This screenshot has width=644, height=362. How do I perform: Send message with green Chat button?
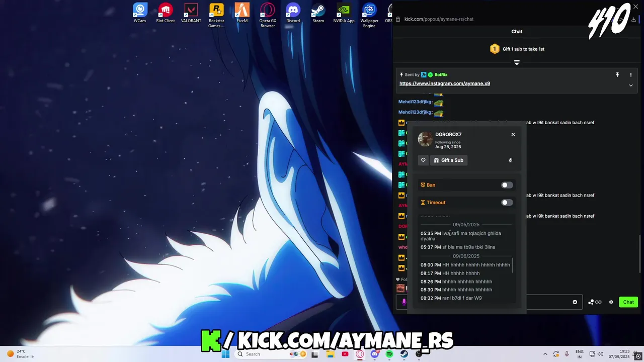pos(628,302)
